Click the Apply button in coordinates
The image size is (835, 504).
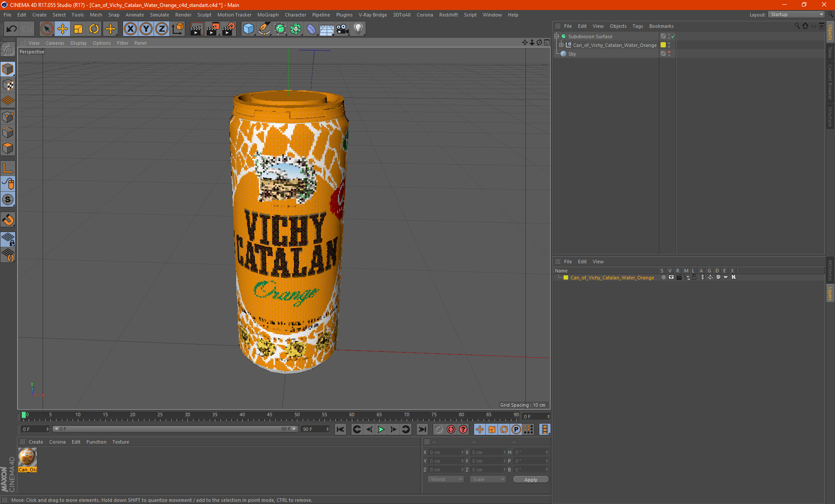point(531,480)
